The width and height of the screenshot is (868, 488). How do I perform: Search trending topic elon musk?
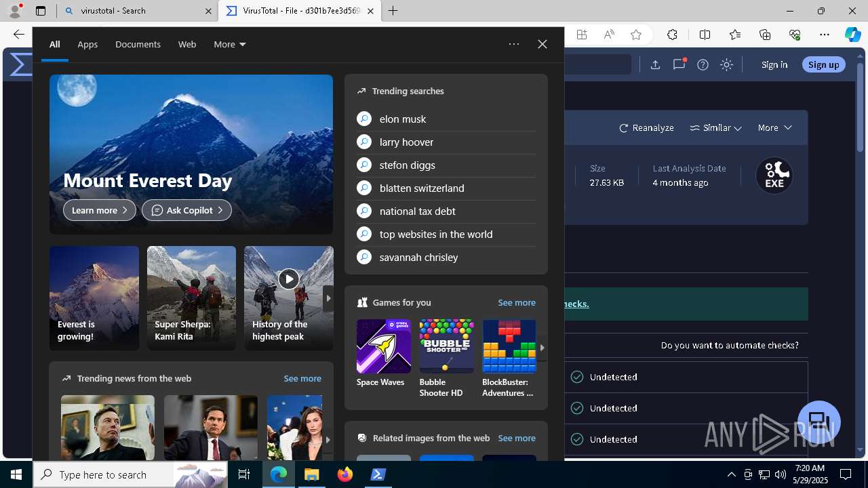(x=446, y=119)
